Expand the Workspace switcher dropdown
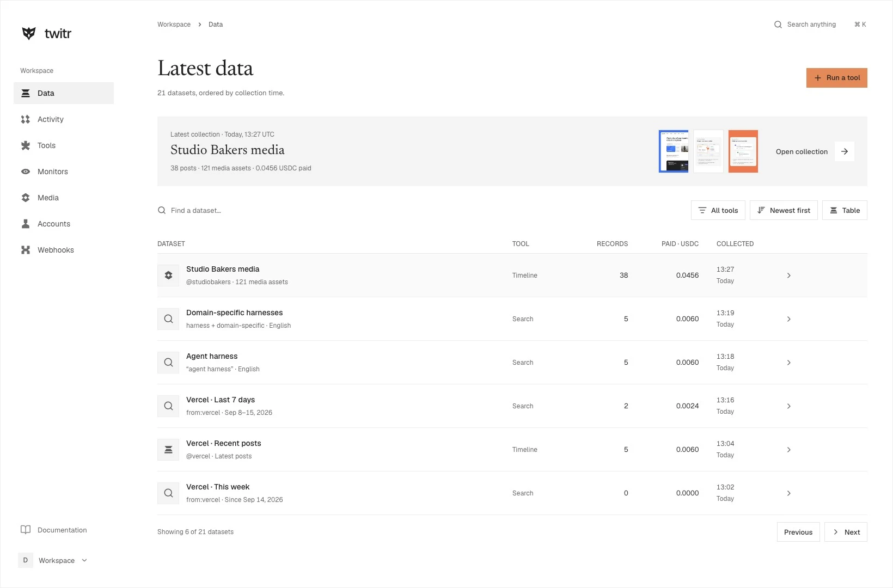Screen dimensions: 893x588 53,560
